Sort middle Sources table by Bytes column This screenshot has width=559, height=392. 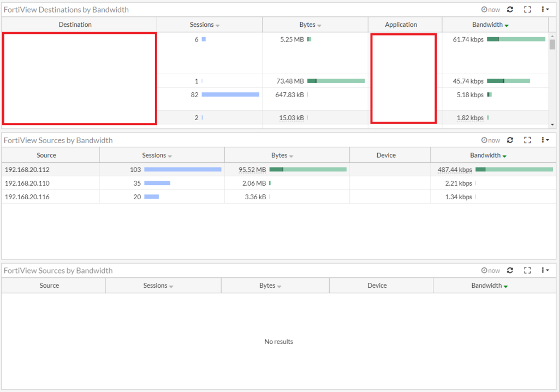[287, 155]
